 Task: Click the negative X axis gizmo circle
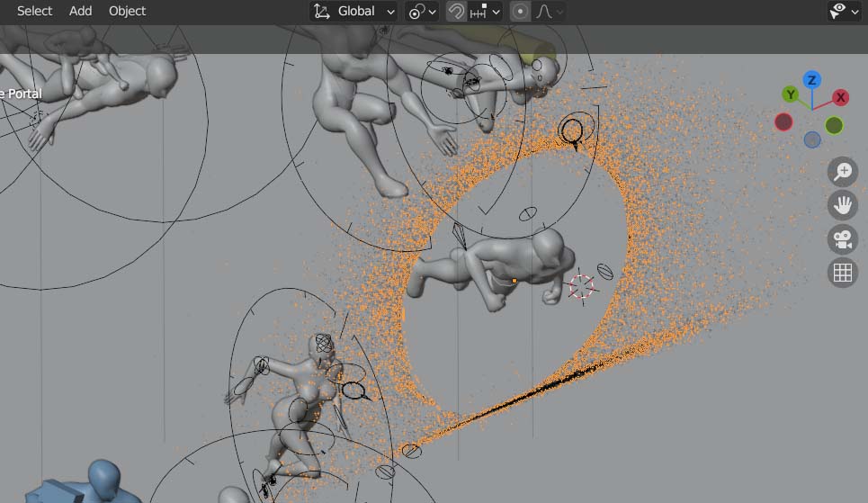(x=783, y=121)
